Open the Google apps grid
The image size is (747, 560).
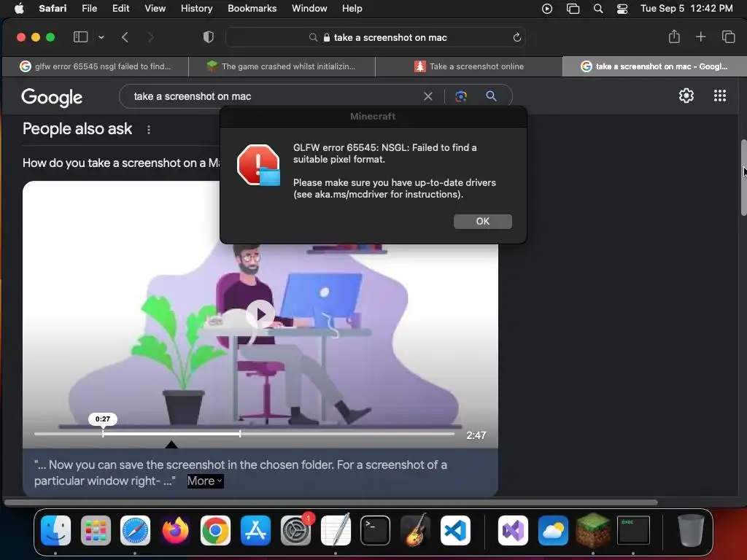pos(720,96)
